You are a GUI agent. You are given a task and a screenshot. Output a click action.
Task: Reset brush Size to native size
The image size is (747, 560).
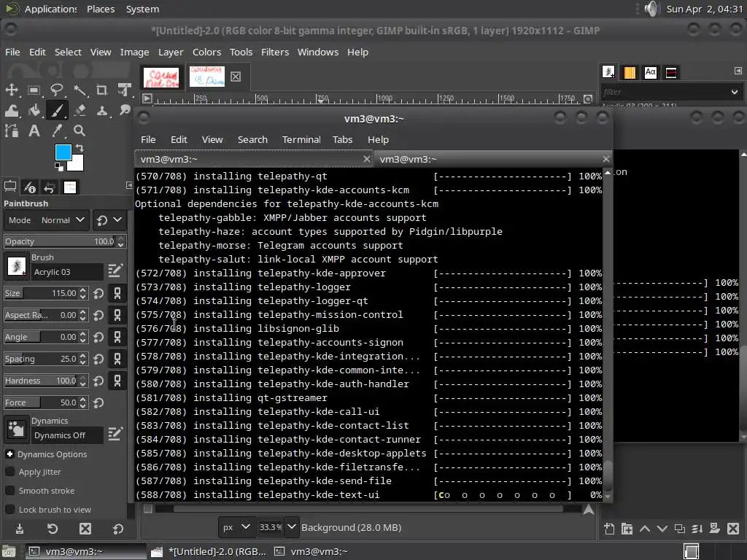(x=98, y=293)
